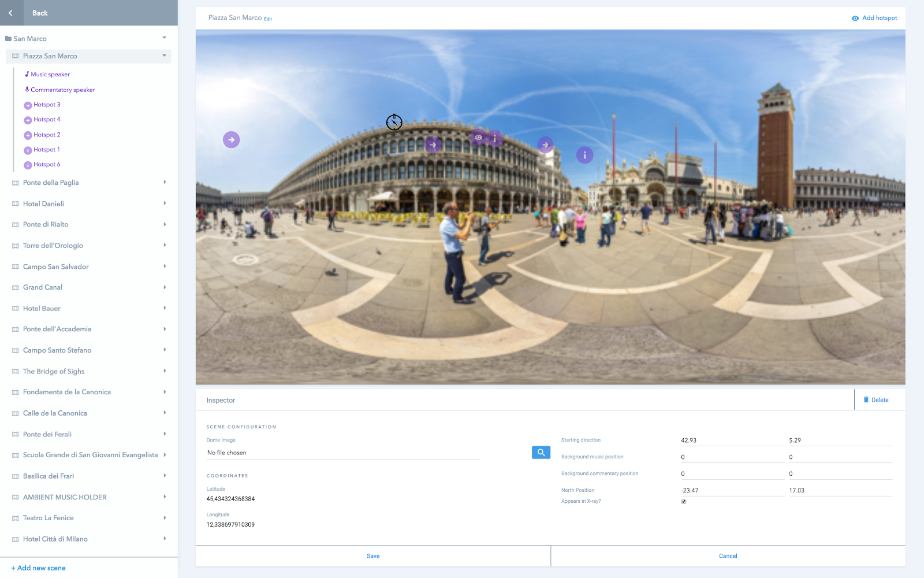Click the Edit link beside Piazza San Marco
The height and width of the screenshot is (578, 924).
click(267, 18)
